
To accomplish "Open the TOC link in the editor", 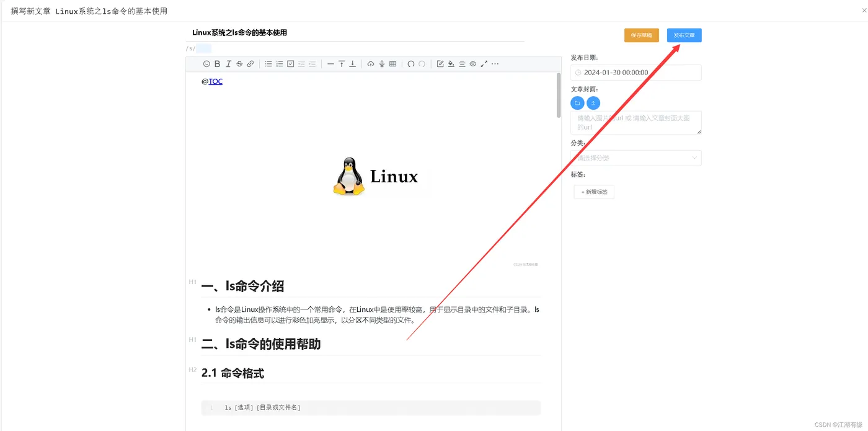I will tap(215, 81).
